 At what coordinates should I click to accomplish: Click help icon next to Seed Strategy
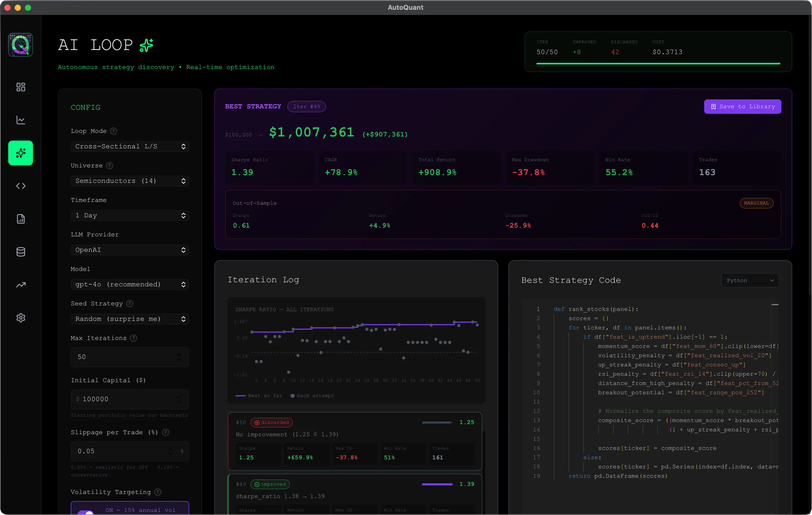[x=129, y=303]
